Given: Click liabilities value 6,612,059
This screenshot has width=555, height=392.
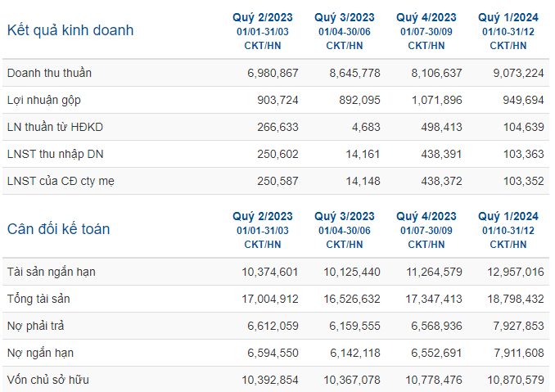Looking at the screenshot, I should click(x=273, y=326).
